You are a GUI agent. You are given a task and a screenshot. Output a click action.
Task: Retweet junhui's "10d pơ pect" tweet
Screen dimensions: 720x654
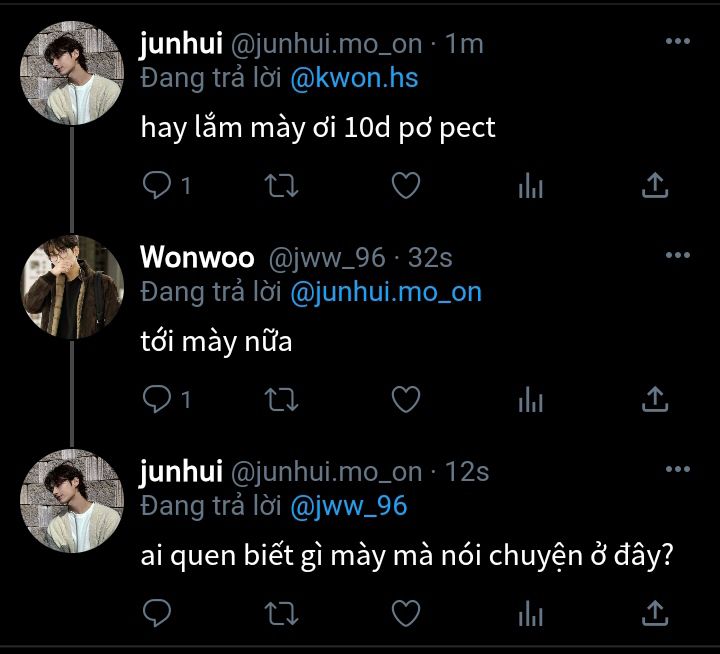pos(281,186)
